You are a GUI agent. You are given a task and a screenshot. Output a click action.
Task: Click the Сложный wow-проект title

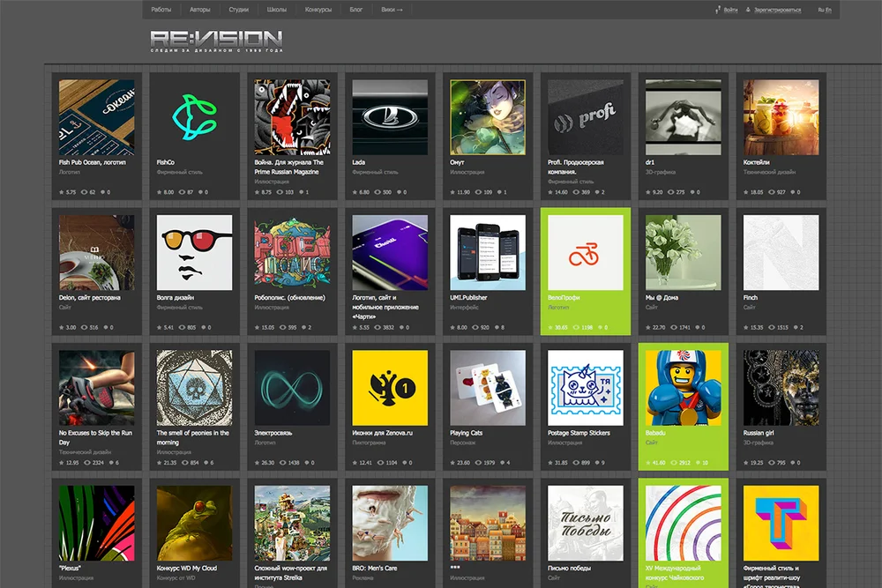[x=290, y=573]
